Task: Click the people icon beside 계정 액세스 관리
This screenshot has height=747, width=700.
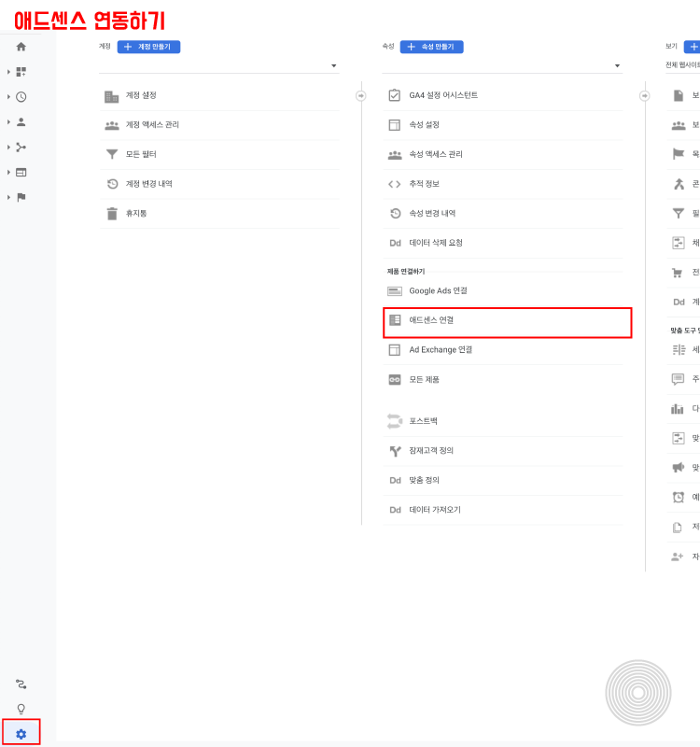Action: click(x=112, y=126)
